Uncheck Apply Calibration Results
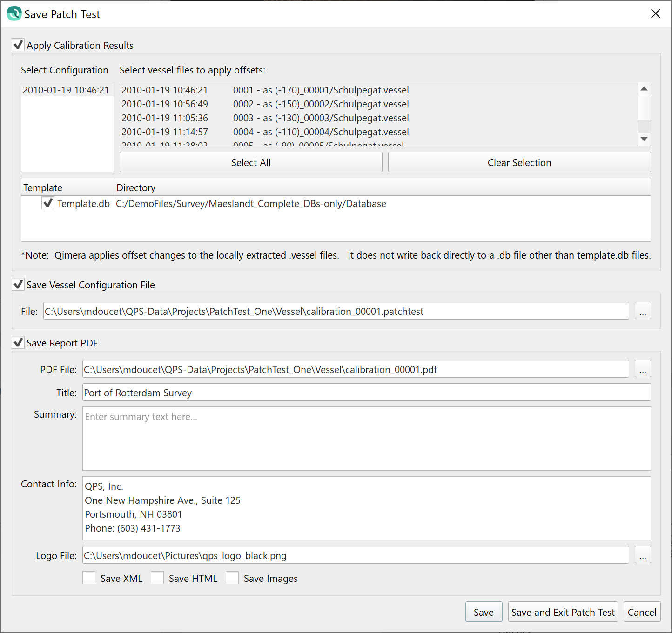 (x=19, y=45)
